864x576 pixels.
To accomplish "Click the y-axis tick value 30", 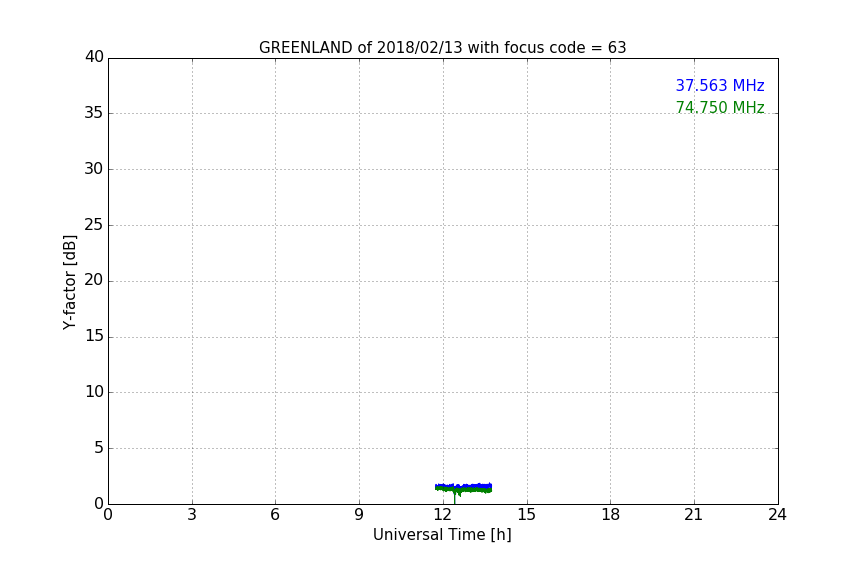I will pyautogui.click(x=94, y=169).
